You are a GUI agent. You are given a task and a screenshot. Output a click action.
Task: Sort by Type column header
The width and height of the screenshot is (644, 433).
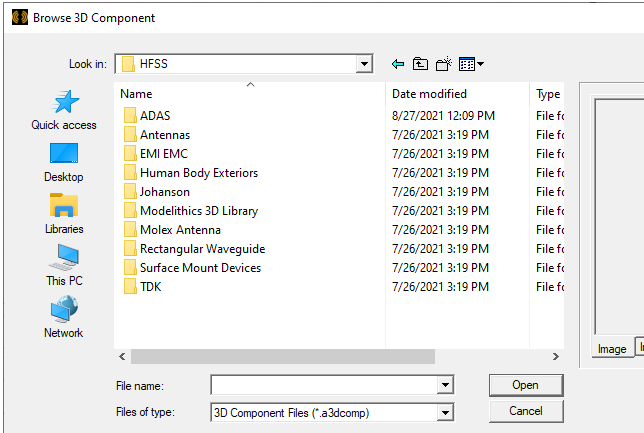click(x=547, y=94)
